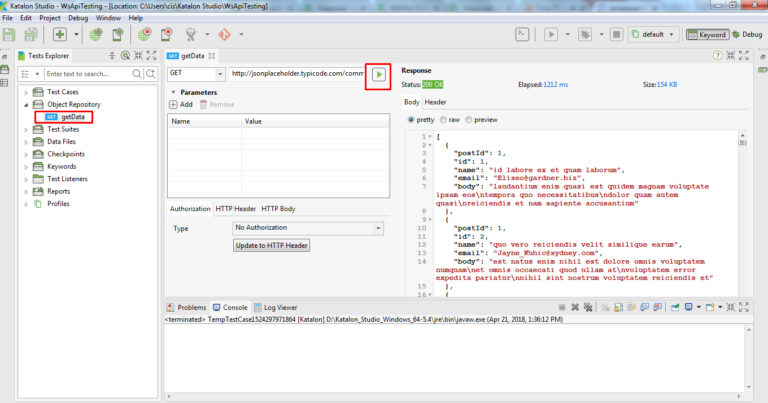
Task: Open the default execution profile dropdown
Action: 653,34
